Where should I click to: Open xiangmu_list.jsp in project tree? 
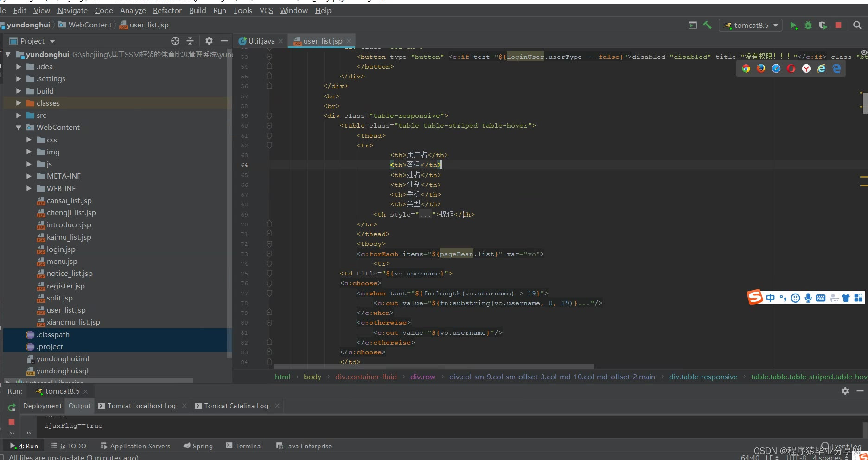(73, 322)
